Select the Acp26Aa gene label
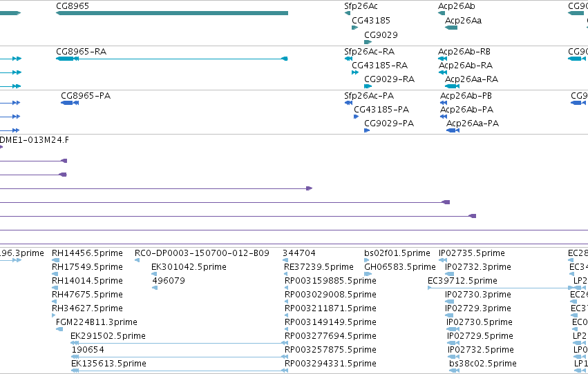 tap(463, 21)
